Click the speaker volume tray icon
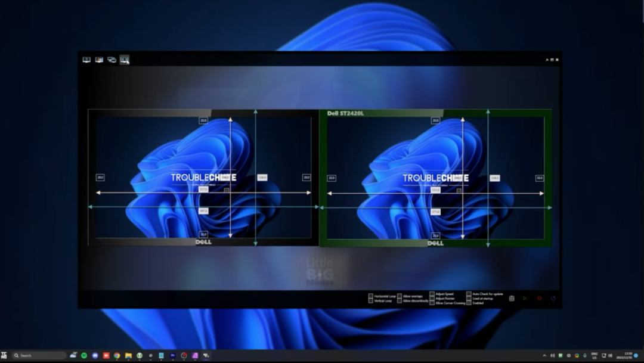The image size is (644, 363). [x=552, y=356]
